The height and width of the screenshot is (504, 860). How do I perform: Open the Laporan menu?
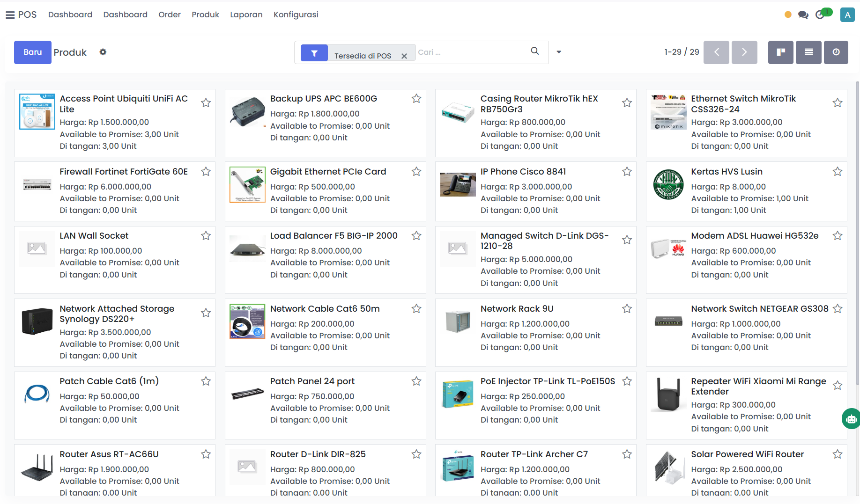tap(246, 15)
